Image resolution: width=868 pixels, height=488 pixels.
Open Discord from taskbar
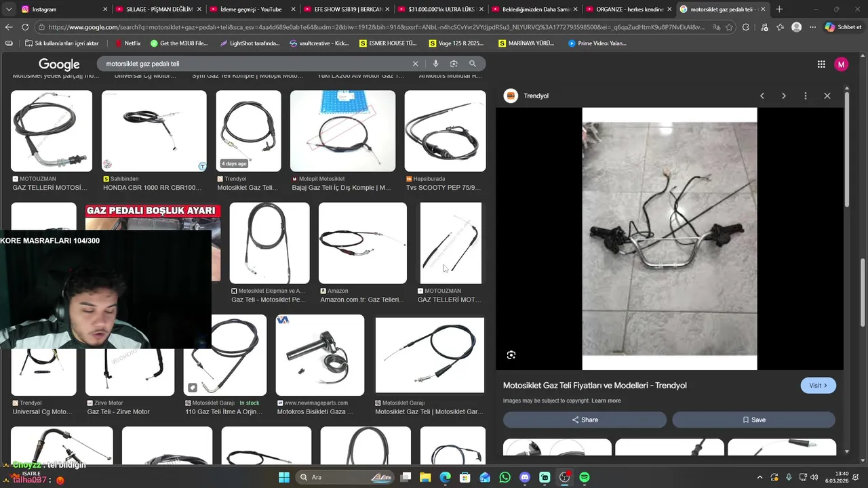pos(524,477)
